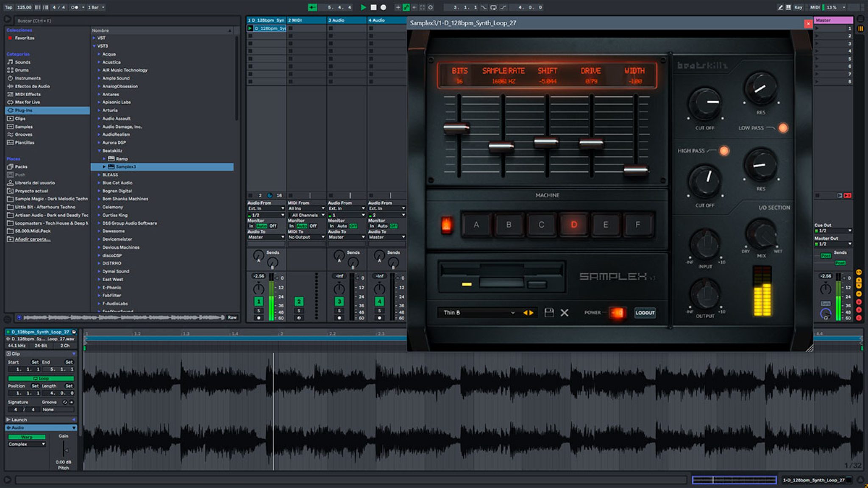Toggle track 1 activator button
The image size is (868, 488).
(x=258, y=301)
